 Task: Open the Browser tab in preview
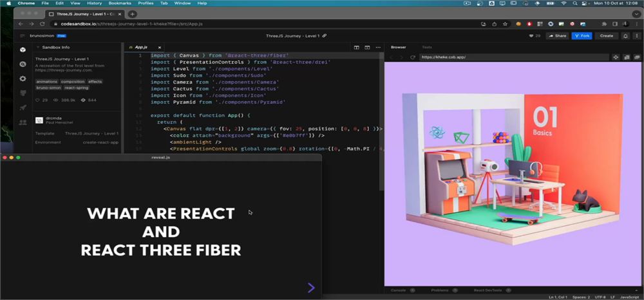click(x=398, y=47)
